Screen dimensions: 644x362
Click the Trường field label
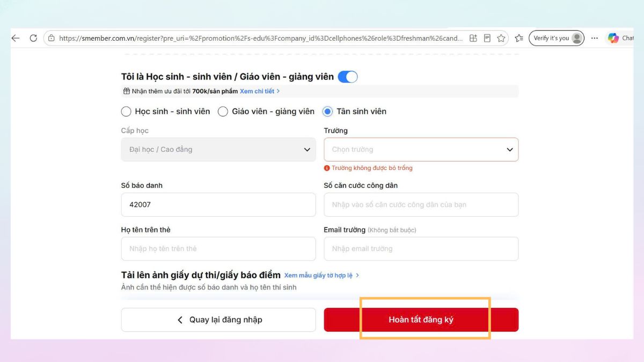tap(335, 130)
